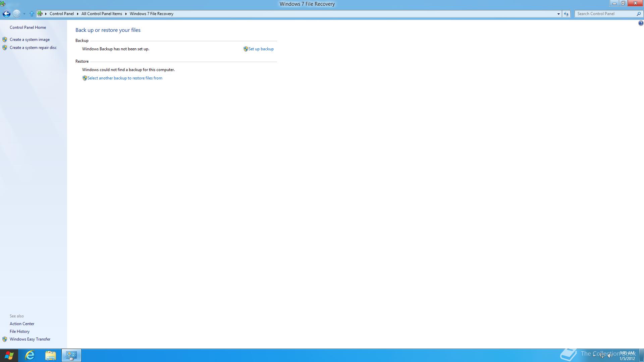This screenshot has width=644, height=362.
Task: Open File Explorer from the taskbar
Action: (x=51, y=355)
